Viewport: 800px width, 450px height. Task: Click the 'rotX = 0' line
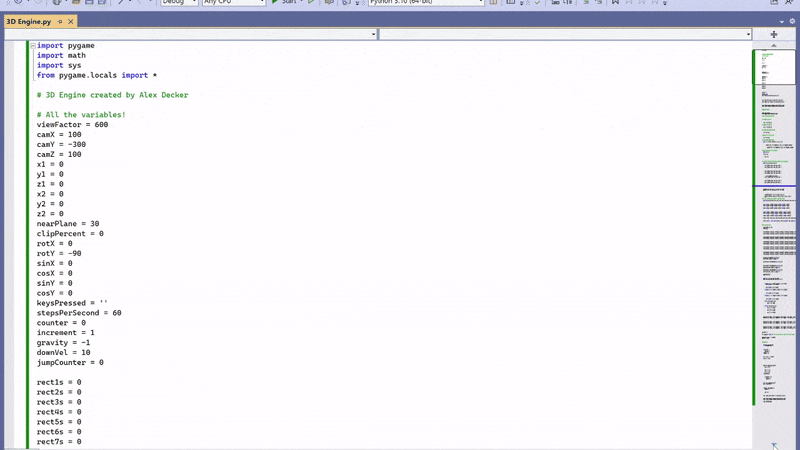coord(55,243)
